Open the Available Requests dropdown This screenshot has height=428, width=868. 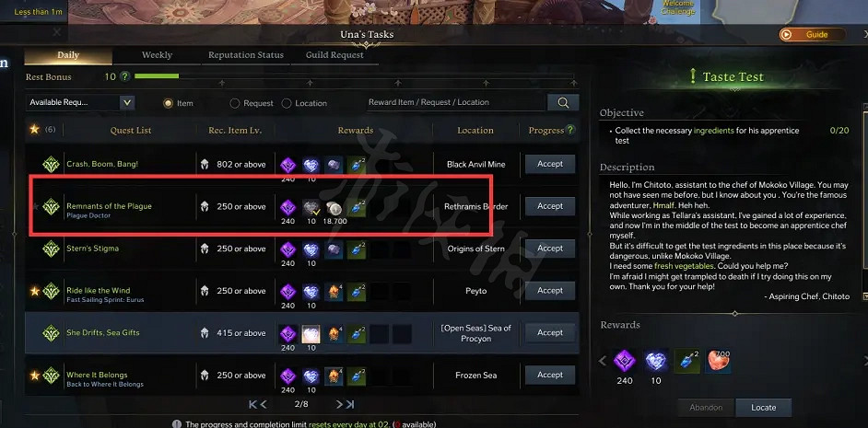(80, 102)
